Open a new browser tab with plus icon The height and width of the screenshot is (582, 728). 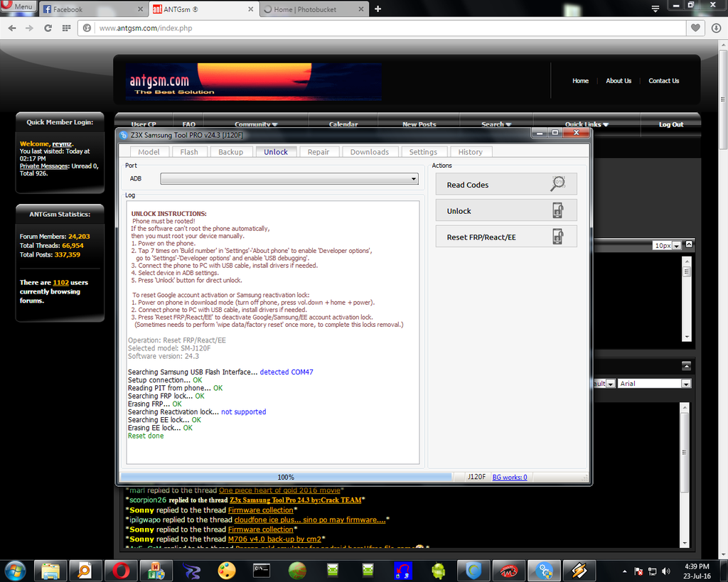tap(378, 9)
